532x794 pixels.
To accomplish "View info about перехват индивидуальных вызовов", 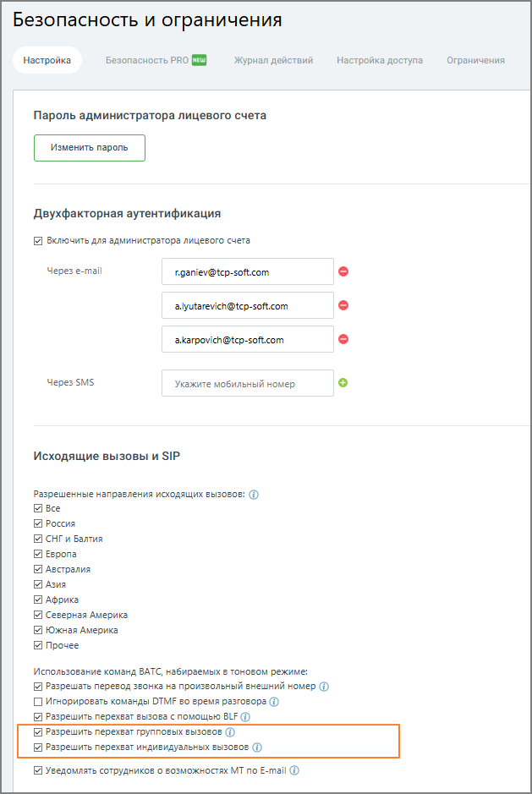I will coord(257,747).
